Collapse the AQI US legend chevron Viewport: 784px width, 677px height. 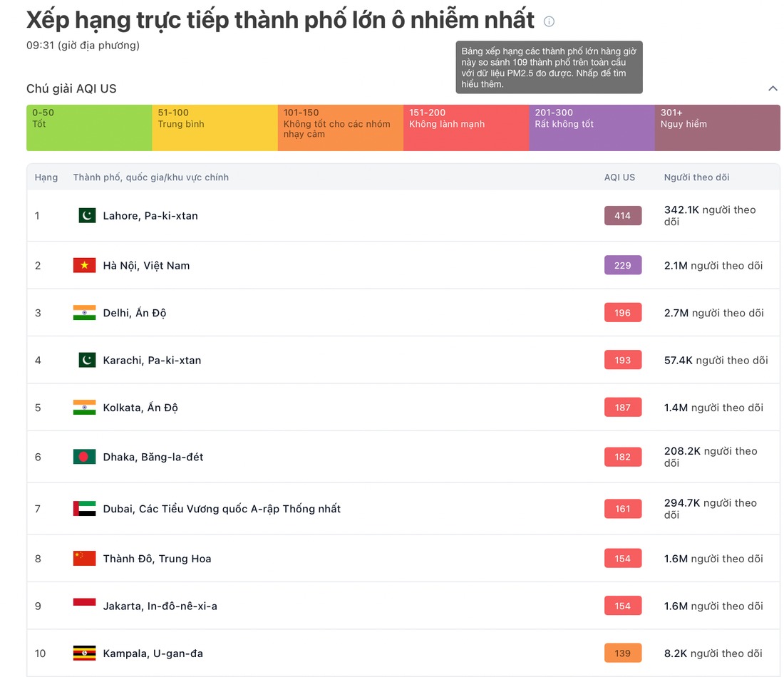(x=773, y=88)
